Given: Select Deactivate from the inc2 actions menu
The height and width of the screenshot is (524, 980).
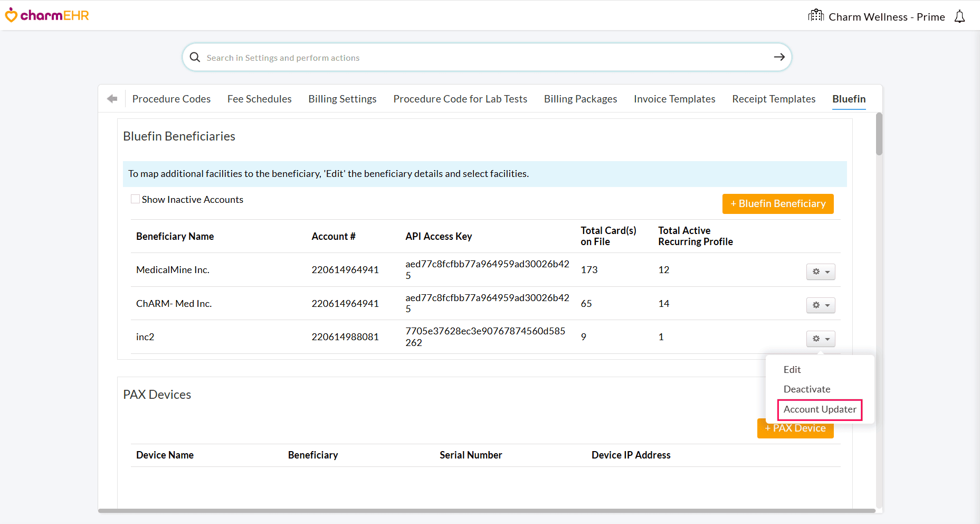Looking at the screenshot, I should pos(807,389).
